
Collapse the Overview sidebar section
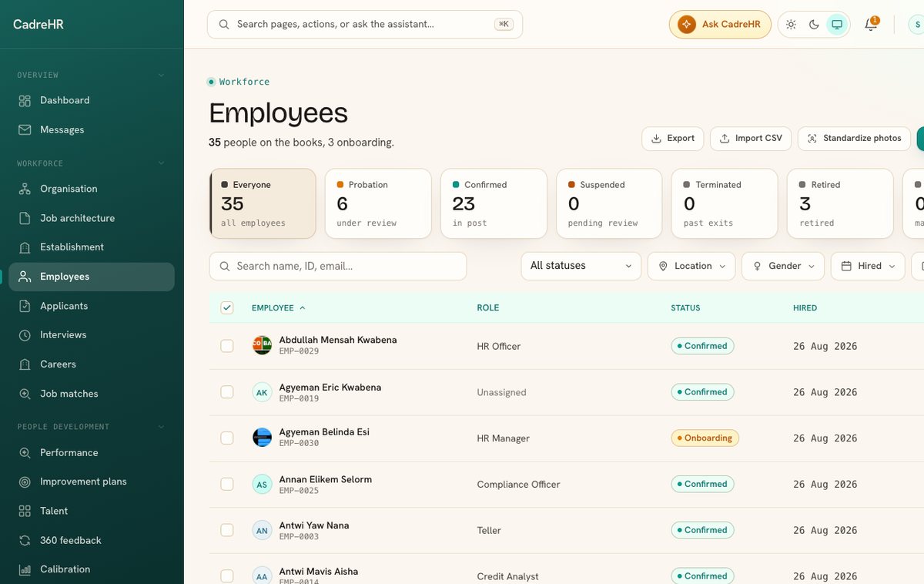pos(161,75)
